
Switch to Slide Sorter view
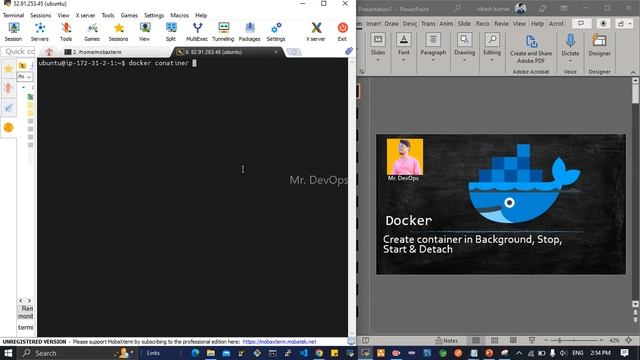click(x=494, y=340)
